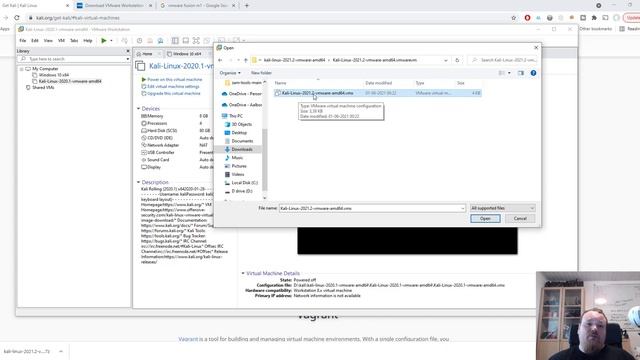Click Upgrade this virtual machine link
The width and height of the screenshot is (640, 360).
(174, 93)
